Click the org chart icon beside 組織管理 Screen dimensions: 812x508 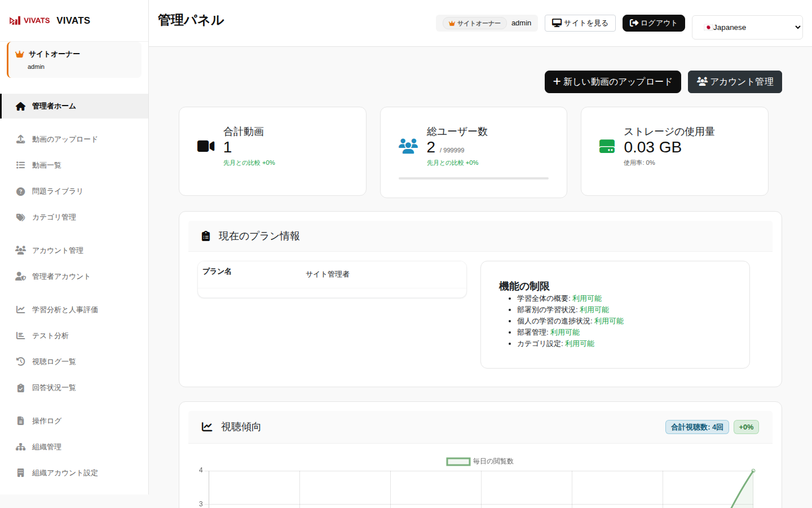click(x=20, y=447)
